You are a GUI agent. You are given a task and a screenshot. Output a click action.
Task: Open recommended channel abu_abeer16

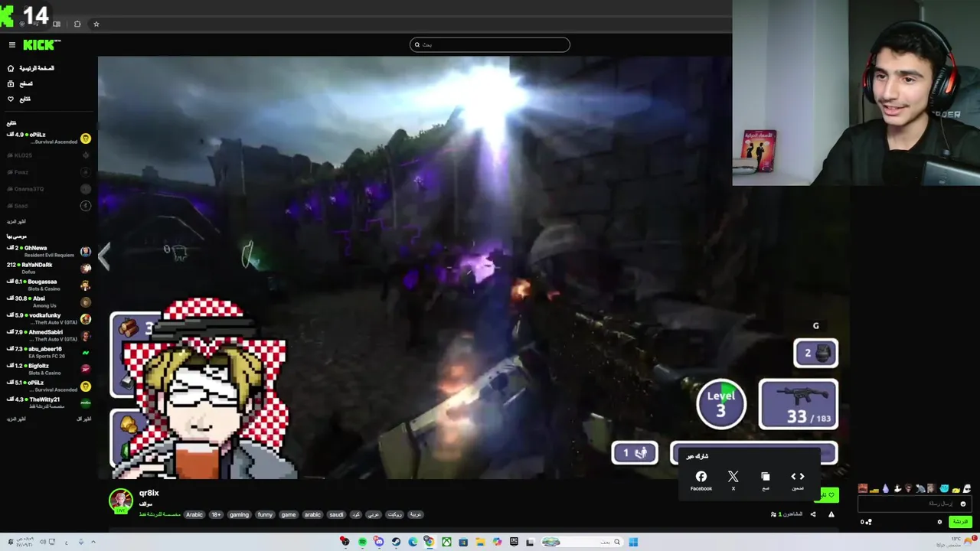click(x=49, y=352)
